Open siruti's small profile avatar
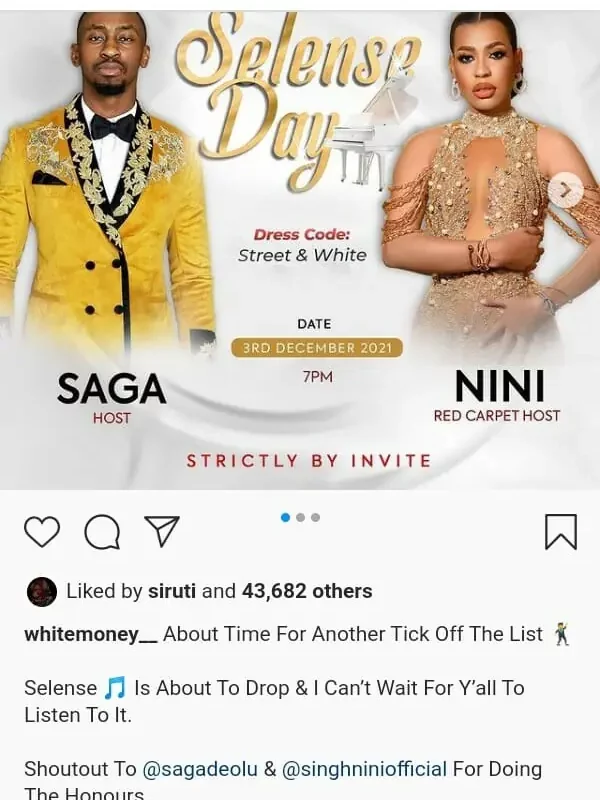 [x=41, y=591]
